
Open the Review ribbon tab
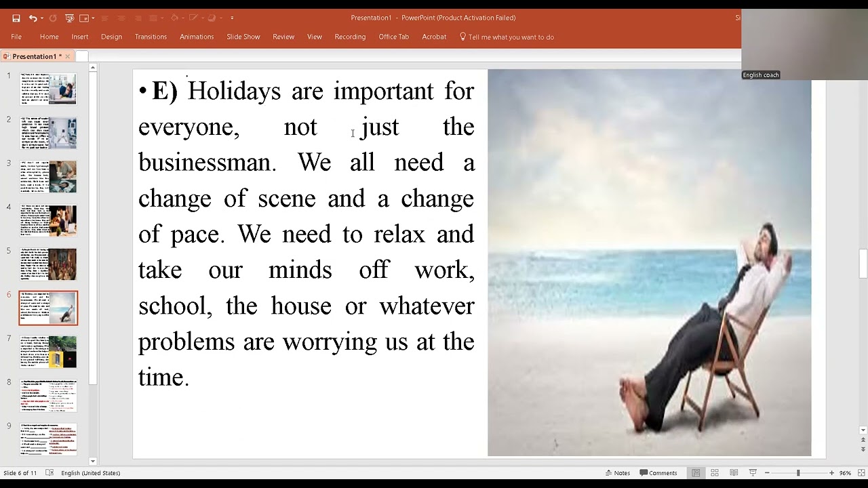pyautogui.click(x=283, y=37)
